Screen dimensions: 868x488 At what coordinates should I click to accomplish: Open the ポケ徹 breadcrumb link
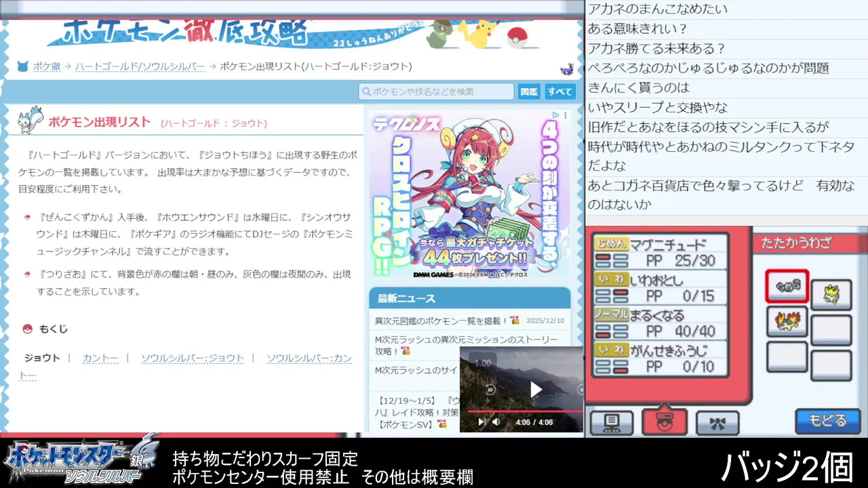coord(46,66)
